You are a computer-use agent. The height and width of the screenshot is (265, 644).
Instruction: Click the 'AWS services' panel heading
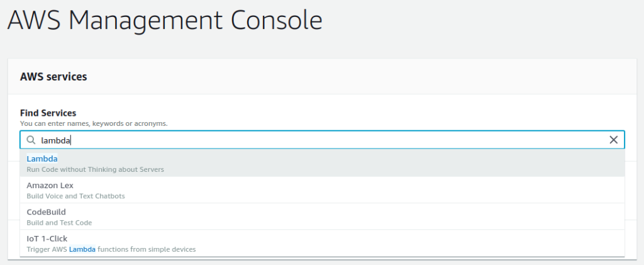pyautogui.click(x=53, y=77)
